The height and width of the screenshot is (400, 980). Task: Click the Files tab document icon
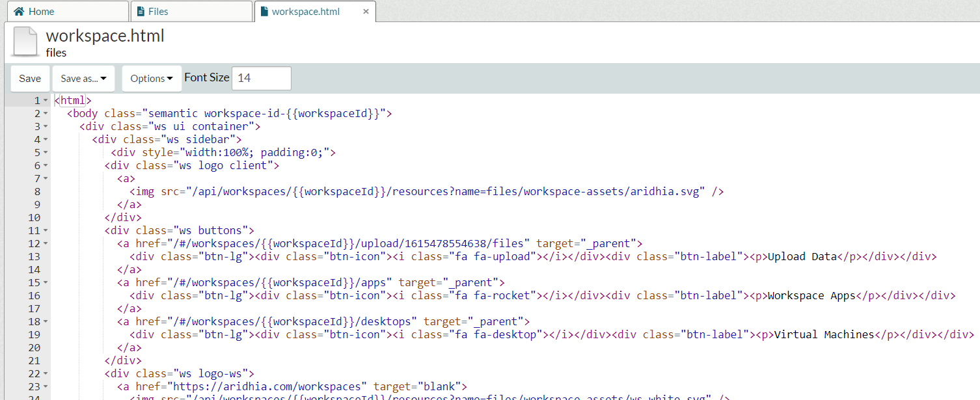pos(141,11)
